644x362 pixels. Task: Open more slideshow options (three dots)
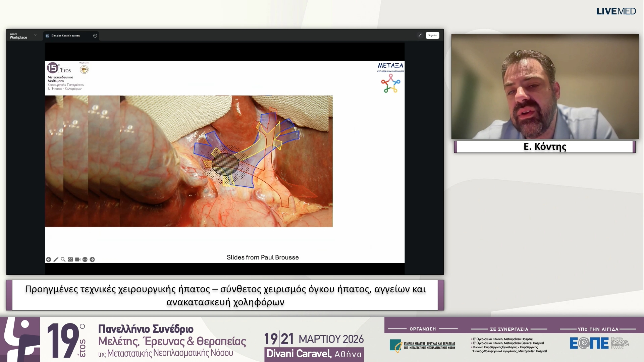(x=85, y=259)
